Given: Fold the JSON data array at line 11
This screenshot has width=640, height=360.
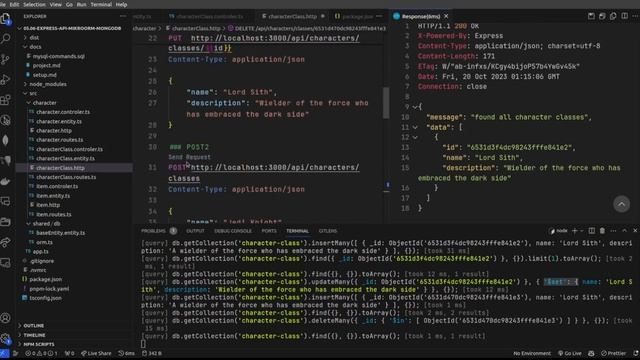Looking at the screenshot, I should pyautogui.click(x=415, y=127).
